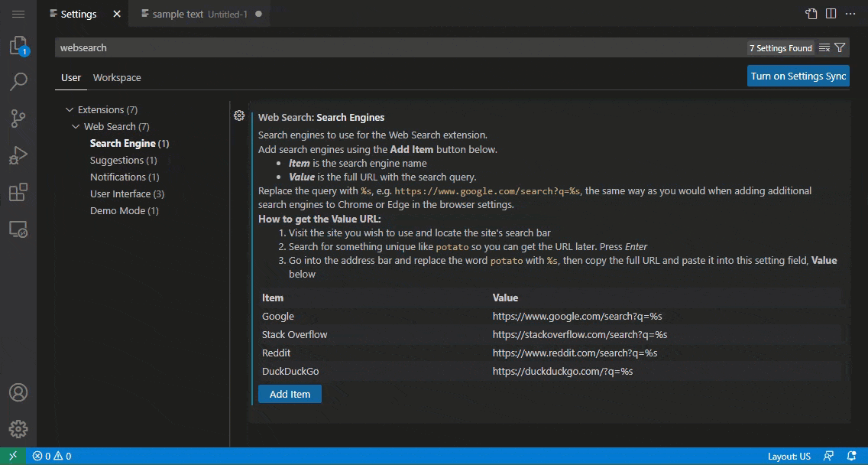Select User Interface (3) in settings tree
Screen dimensions: 868x465
128,194
